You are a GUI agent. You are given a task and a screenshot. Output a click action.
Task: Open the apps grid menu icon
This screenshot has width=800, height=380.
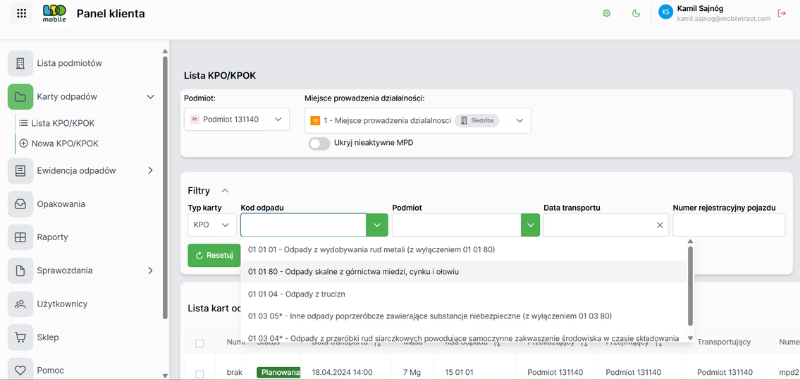21,14
